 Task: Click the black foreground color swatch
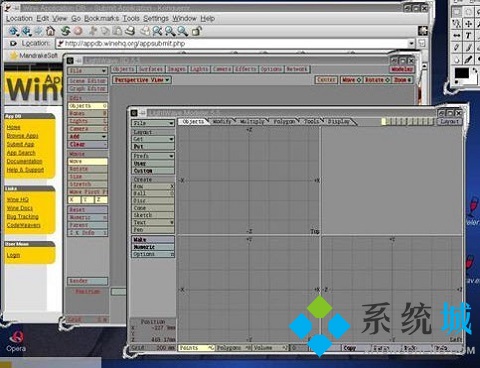pos(462,73)
